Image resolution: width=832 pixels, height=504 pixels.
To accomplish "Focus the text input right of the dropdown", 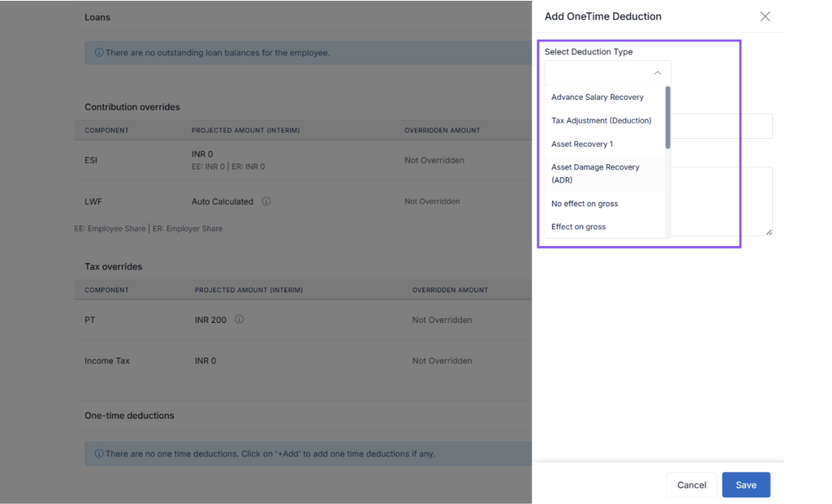I will pos(721,127).
